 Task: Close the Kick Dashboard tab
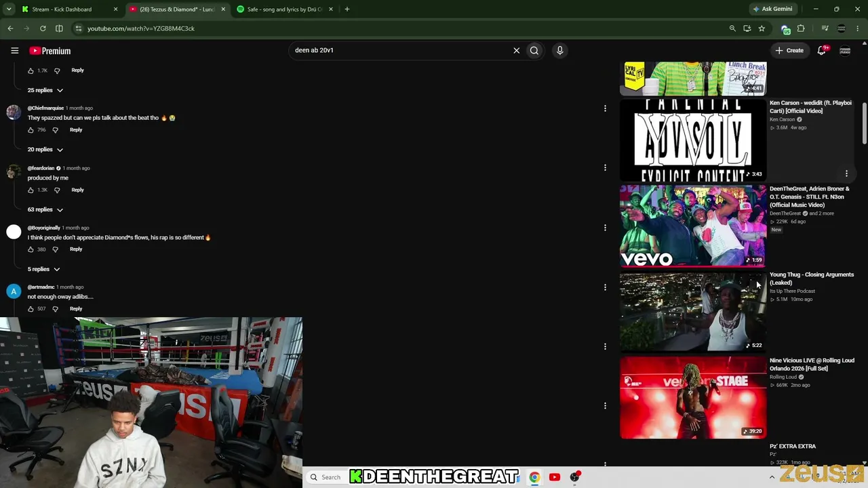115,9
